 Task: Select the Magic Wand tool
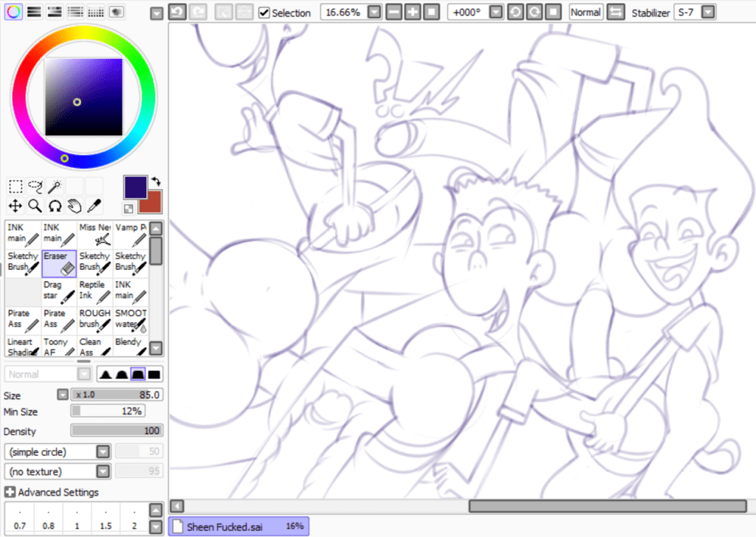click(x=55, y=186)
